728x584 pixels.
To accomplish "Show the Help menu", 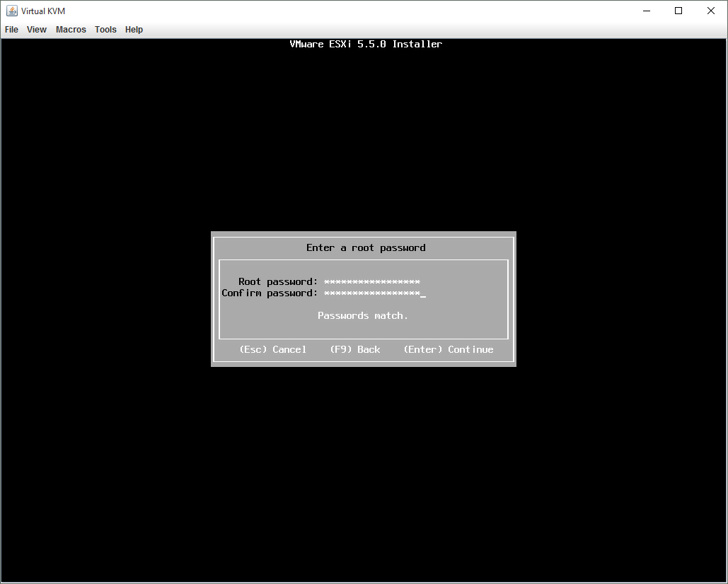I will tap(134, 30).
